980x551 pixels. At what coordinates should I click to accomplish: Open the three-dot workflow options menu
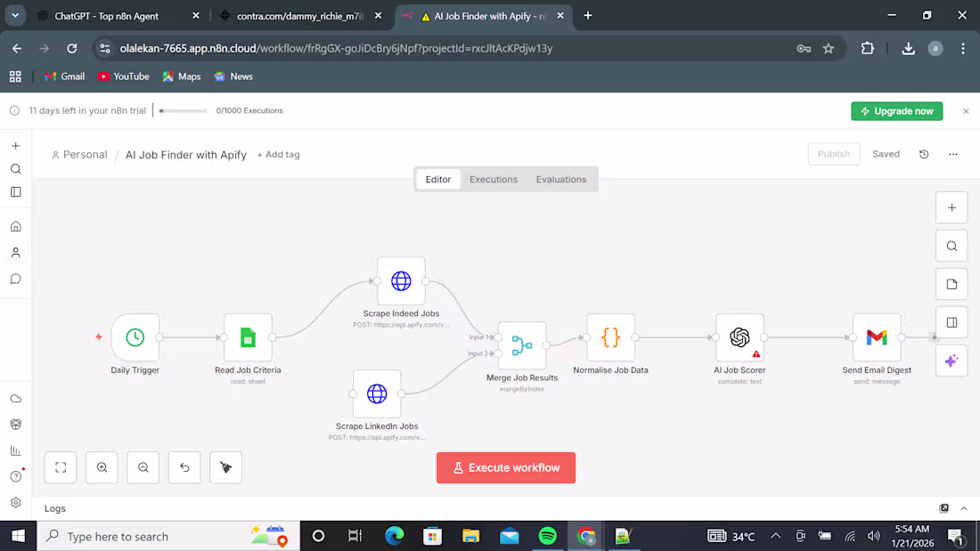pyautogui.click(x=953, y=154)
